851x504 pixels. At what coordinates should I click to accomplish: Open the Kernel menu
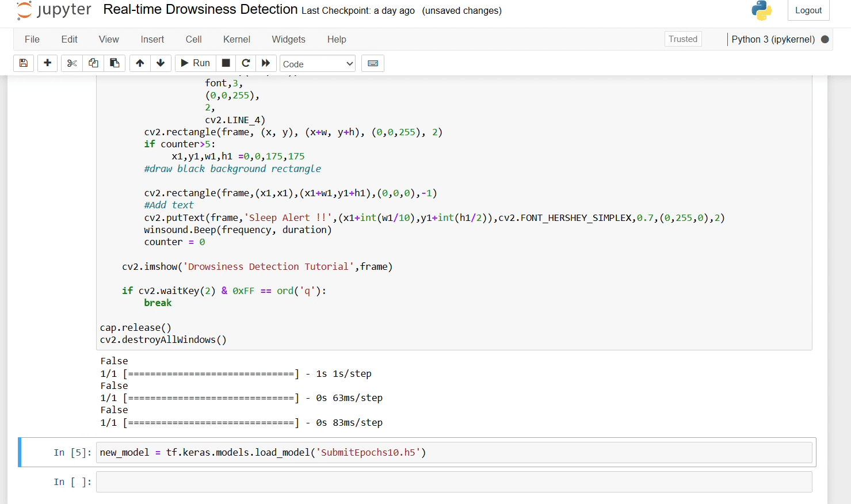point(236,39)
